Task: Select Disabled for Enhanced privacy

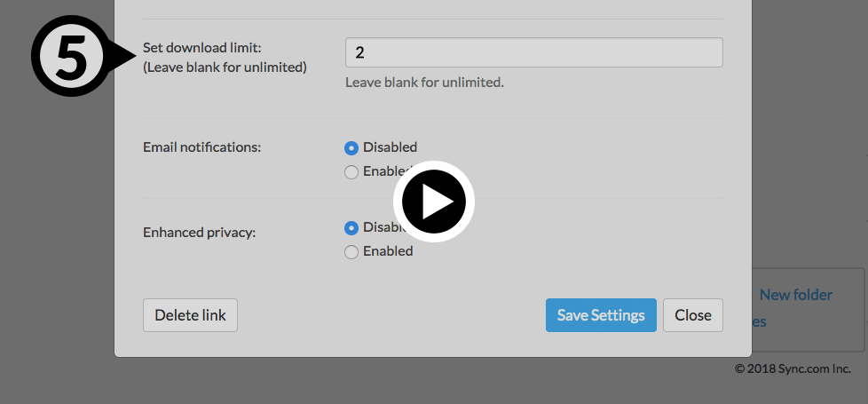Action: pyautogui.click(x=351, y=227)
